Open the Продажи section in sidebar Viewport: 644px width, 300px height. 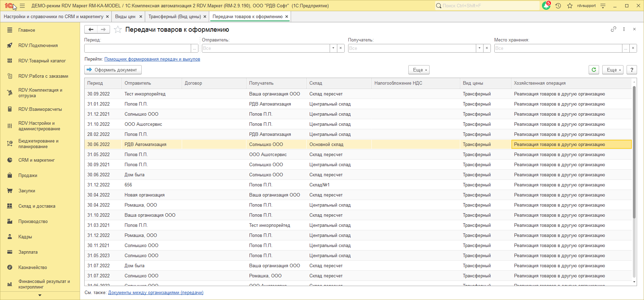tap(28, 175)
